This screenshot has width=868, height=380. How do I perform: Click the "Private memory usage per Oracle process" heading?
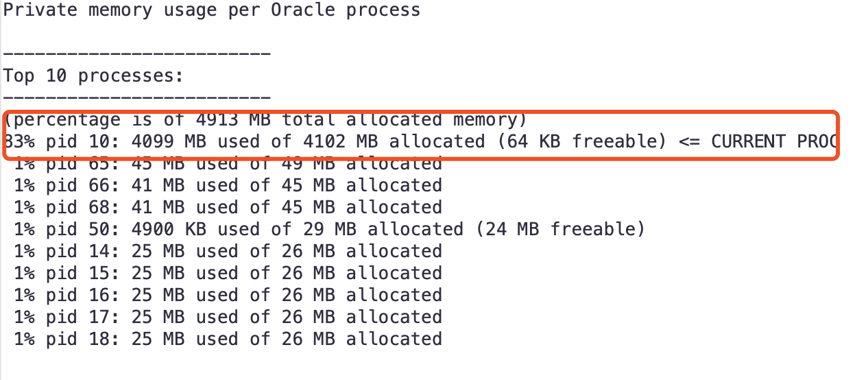pyautogui.click(x=211, y=11)
